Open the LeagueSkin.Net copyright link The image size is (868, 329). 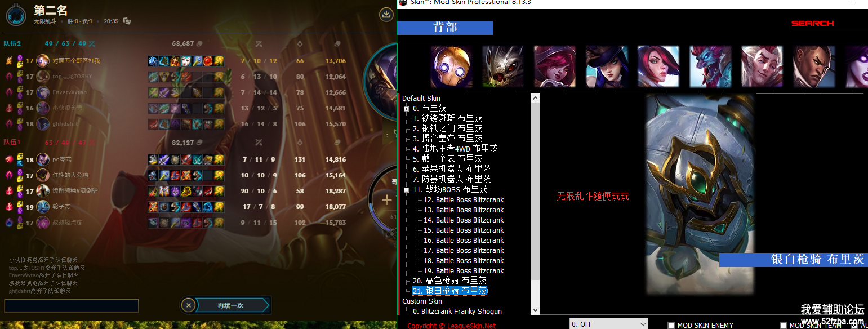(452, 326)
